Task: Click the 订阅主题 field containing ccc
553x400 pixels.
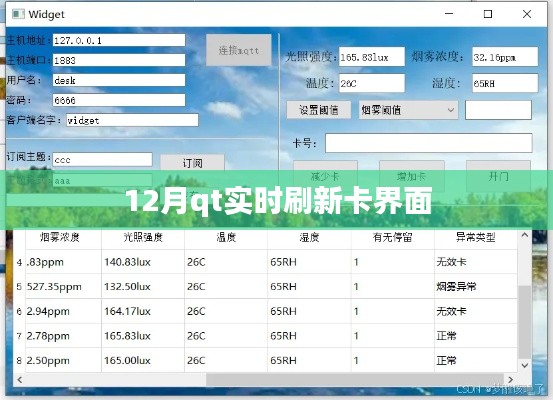Action: point(103,159)
